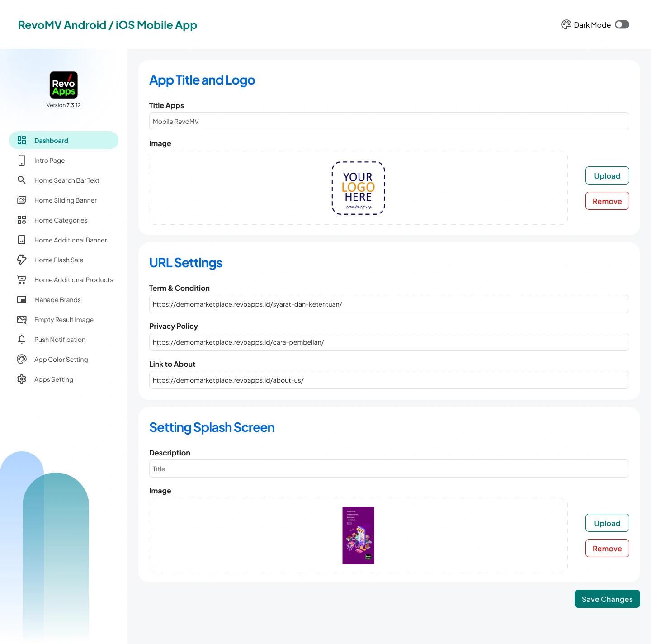This screenshot has width=651, height=644.
Task: Click the Term & Condition URL field
Action: click(389, 304)
